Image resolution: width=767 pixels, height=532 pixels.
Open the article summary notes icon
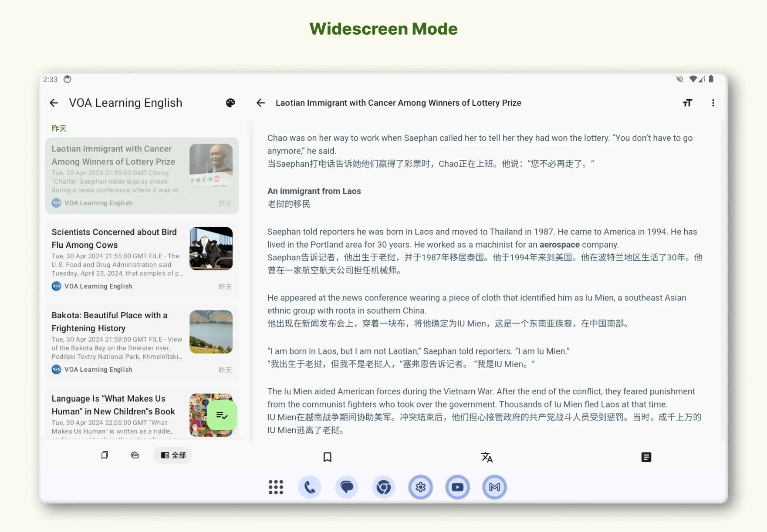tap(645, 457)
